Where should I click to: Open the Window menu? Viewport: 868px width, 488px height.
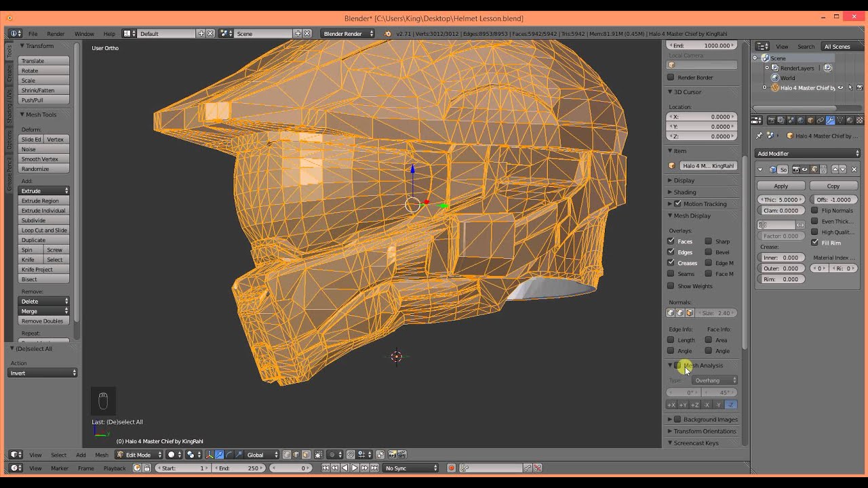pyautogui.click(x=84, y=34)
